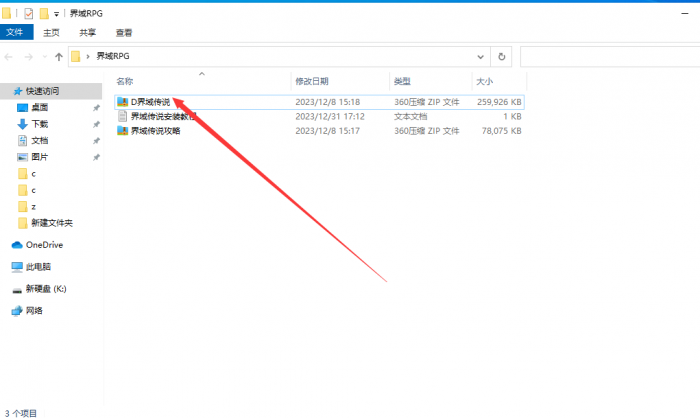This screenshot has width=700, height=418.
Task: Open 文档 in the navigation pane
Action: 39,140
